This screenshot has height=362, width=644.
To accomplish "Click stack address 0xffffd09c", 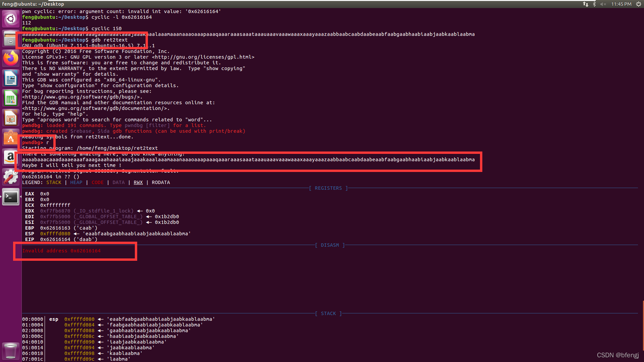I will coord(79,359).
